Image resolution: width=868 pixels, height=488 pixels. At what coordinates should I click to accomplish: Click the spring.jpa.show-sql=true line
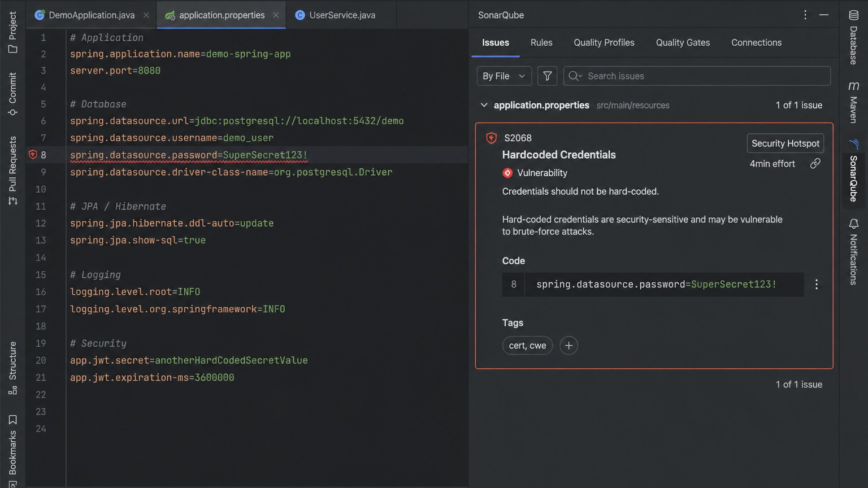(x=138, y=240)
